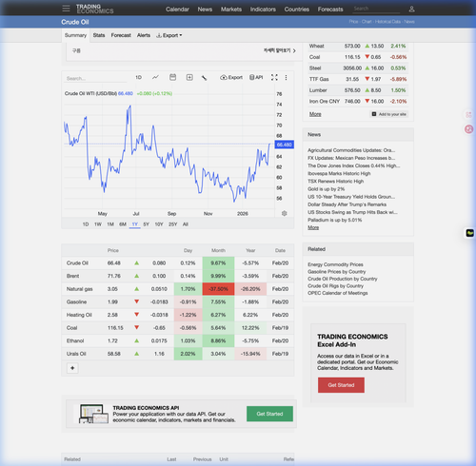Click the compare plus icon in chart toolbar

(x=189, y=77)
